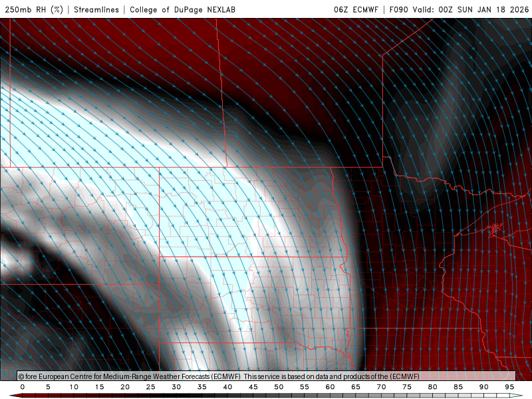The width and height of the screenshot is (532, 399).
Task: Click the ECMWF copyright notice banner
Action: pos(267,376)
